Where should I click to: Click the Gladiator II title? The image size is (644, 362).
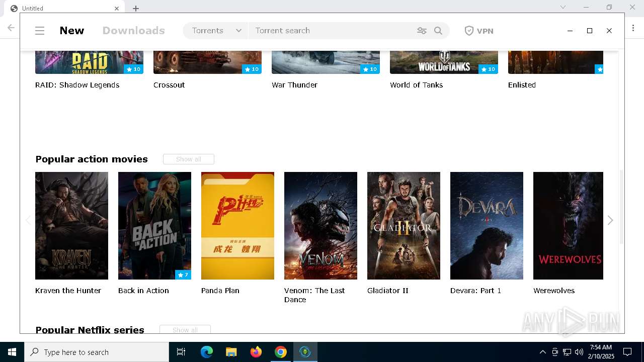coord(387,291)
